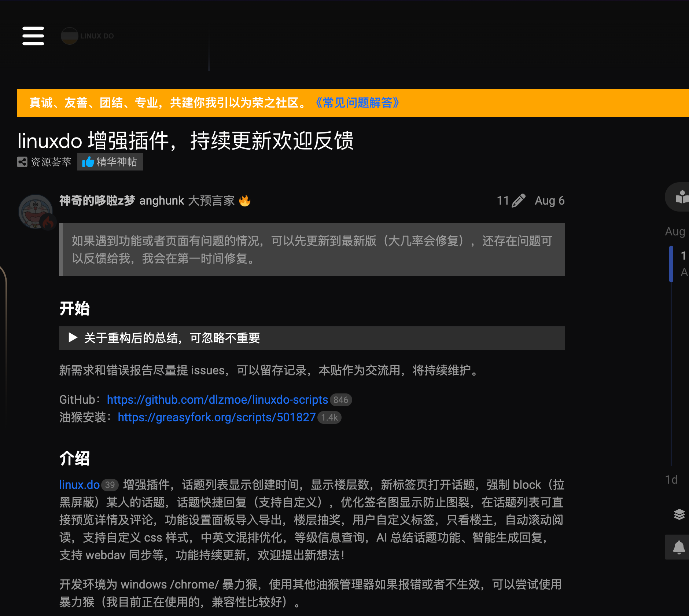
Task: Click the layers stack icon in timeline
Action: [679, 514]
